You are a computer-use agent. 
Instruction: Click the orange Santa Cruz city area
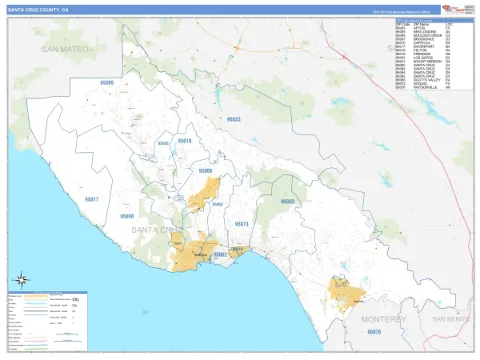[x=193, y=256]
